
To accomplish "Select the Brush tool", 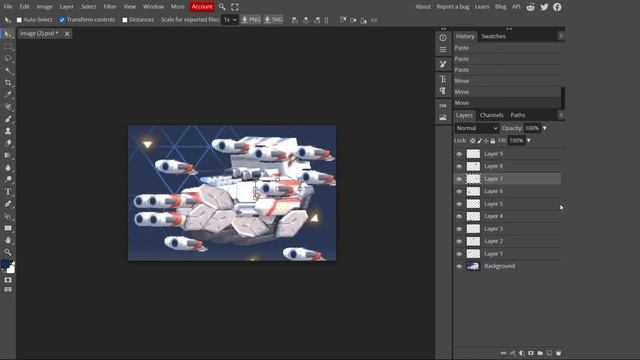I will click(x=8, y=119).
